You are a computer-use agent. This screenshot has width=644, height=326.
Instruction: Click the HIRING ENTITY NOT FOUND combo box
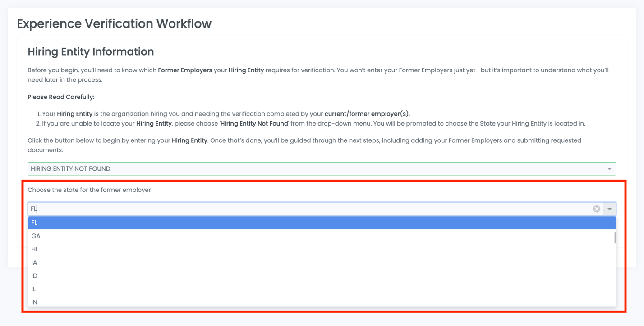tap(315, 169)
